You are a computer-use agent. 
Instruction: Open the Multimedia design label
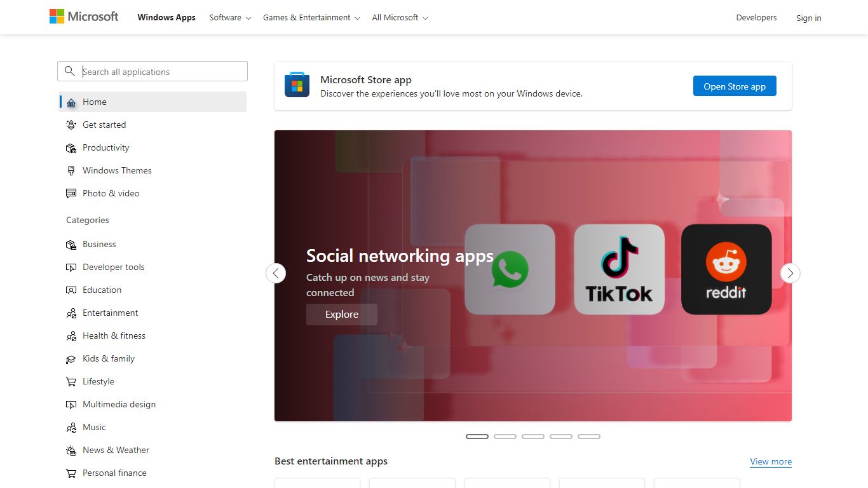click(x=119, y=404)
